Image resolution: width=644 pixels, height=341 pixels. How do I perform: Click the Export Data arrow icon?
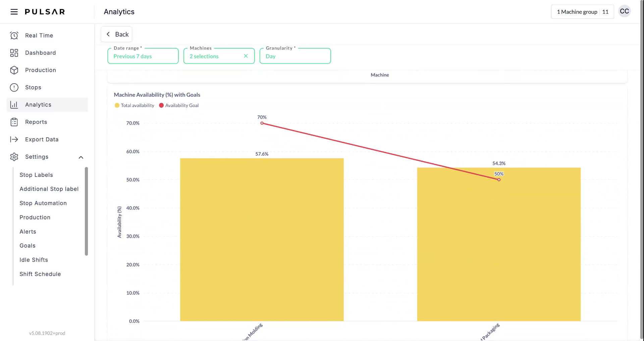[x=14, y=140]
